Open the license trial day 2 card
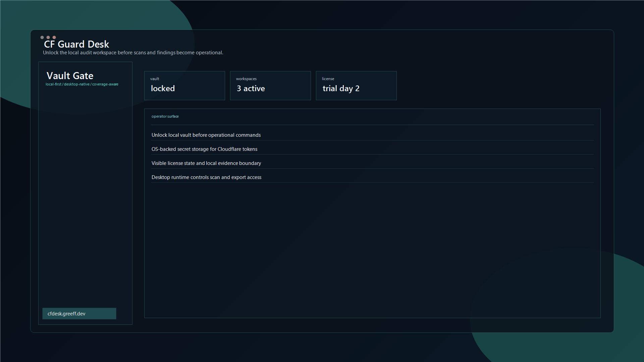Viewport: 644px width, 362px height. [x=356, y=85]
